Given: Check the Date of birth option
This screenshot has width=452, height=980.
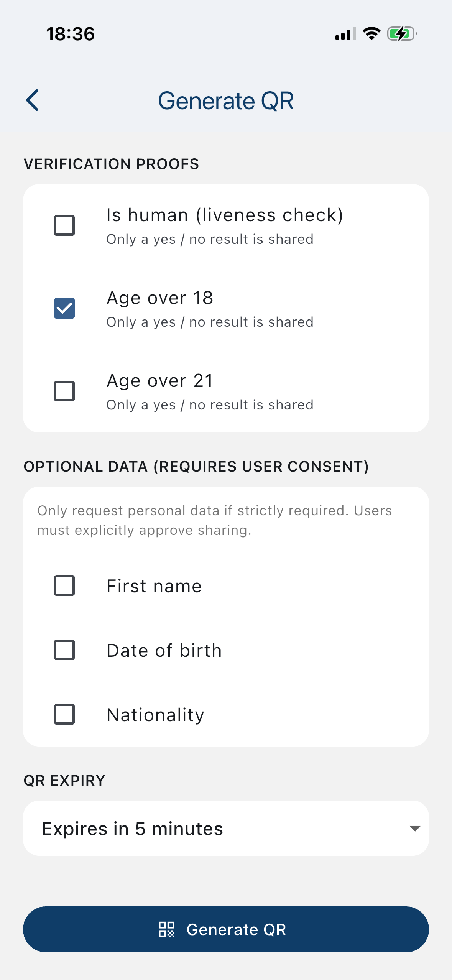Looking at the screenshot, I should [64, 650].
